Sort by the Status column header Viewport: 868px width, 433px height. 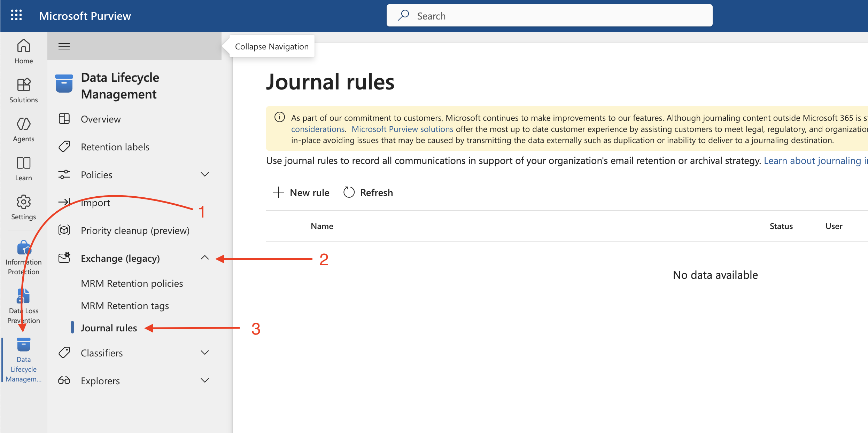tap(781, 226)
